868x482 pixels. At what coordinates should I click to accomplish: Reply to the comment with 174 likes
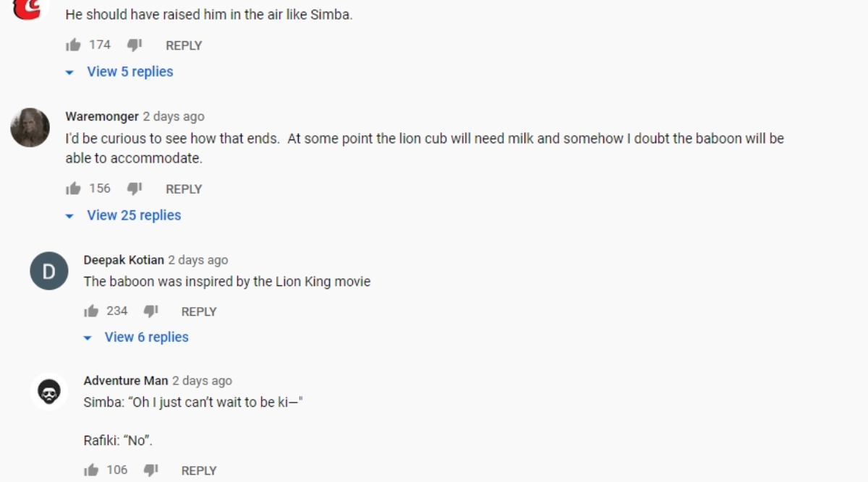tap(184, 46)
